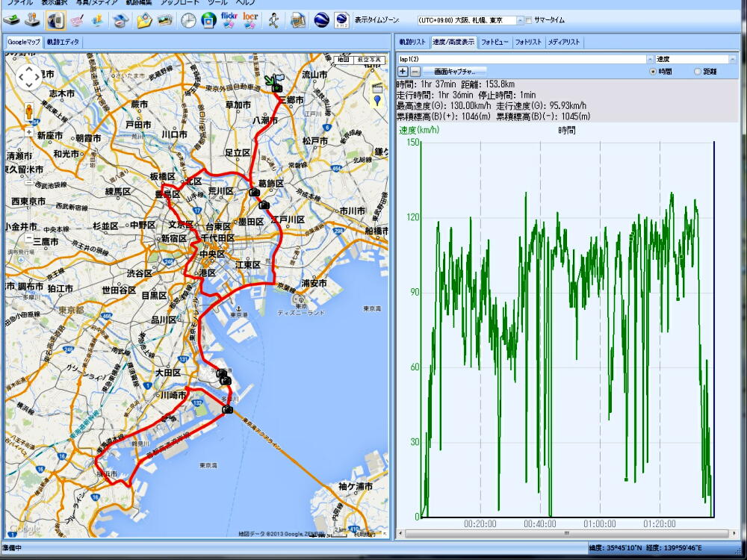Drop the Street View pegman on map

pos(29,111)
